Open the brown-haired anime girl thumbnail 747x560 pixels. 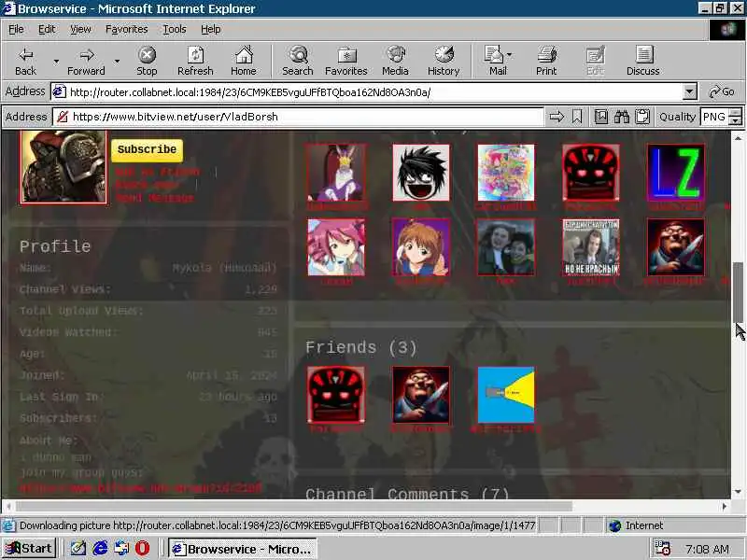pyautogui.click(x=421, y=247)
